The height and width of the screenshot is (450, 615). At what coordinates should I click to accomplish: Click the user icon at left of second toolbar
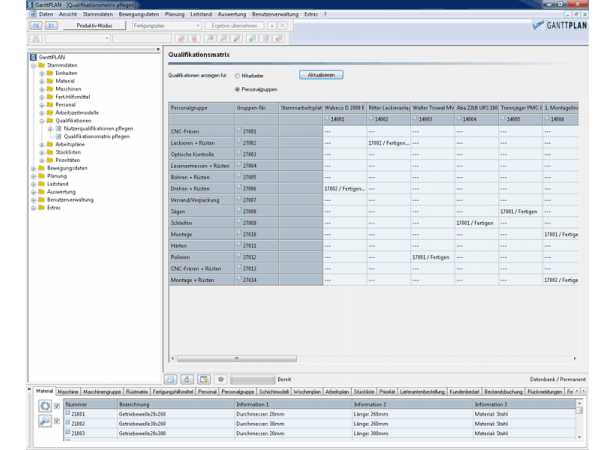[x=36, y=38]
